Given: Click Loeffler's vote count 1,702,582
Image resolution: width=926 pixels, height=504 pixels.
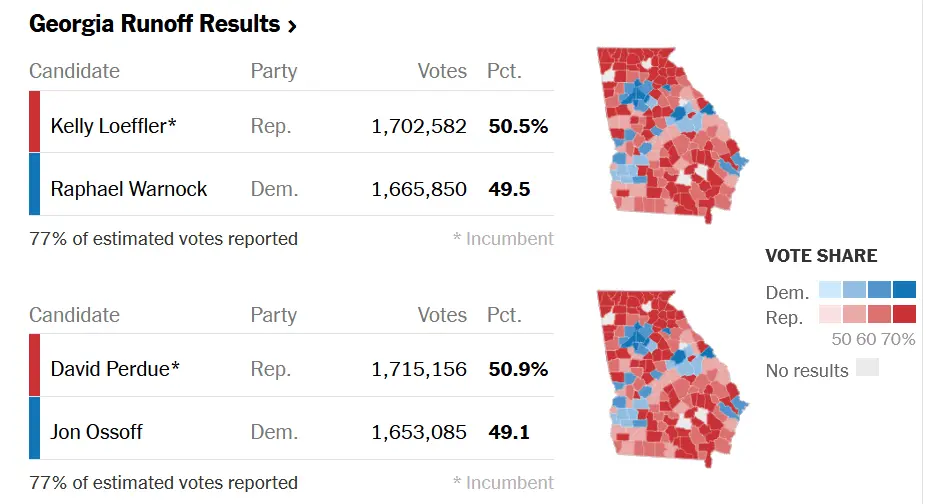Looking at the screenshot, I should [418, 127].
